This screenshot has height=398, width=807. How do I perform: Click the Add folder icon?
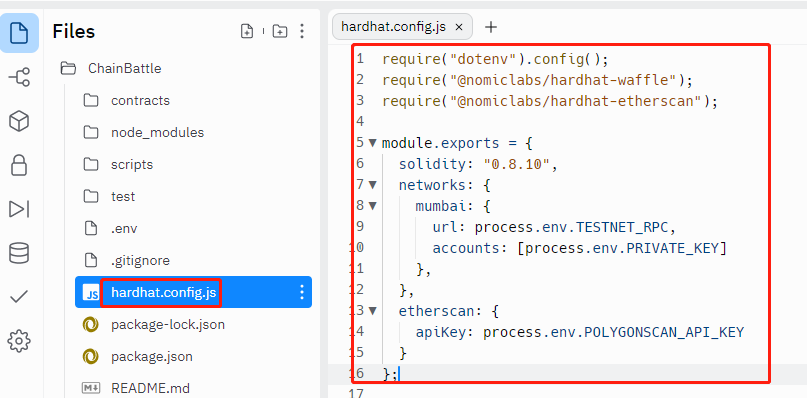(x=280, y=31)
